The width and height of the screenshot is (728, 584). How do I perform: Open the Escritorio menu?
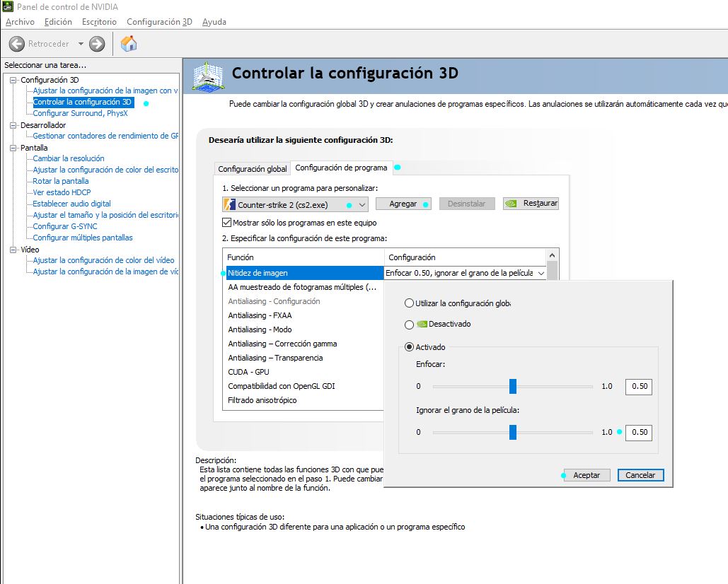(99, 22)
